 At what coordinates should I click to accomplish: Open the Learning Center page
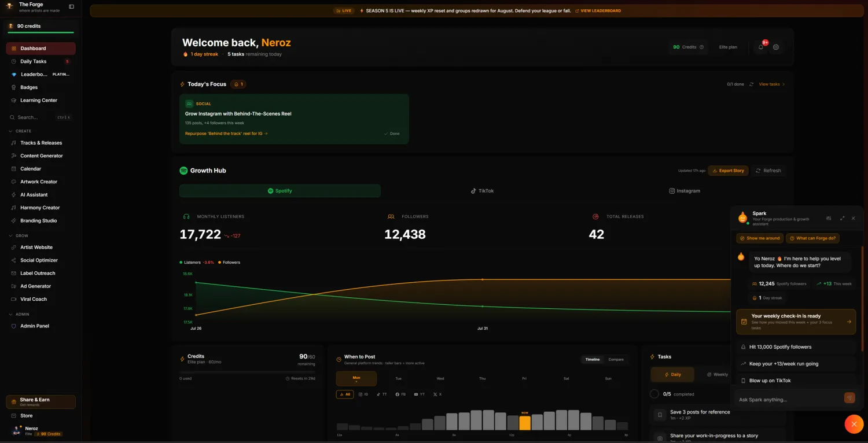[41, 100]
